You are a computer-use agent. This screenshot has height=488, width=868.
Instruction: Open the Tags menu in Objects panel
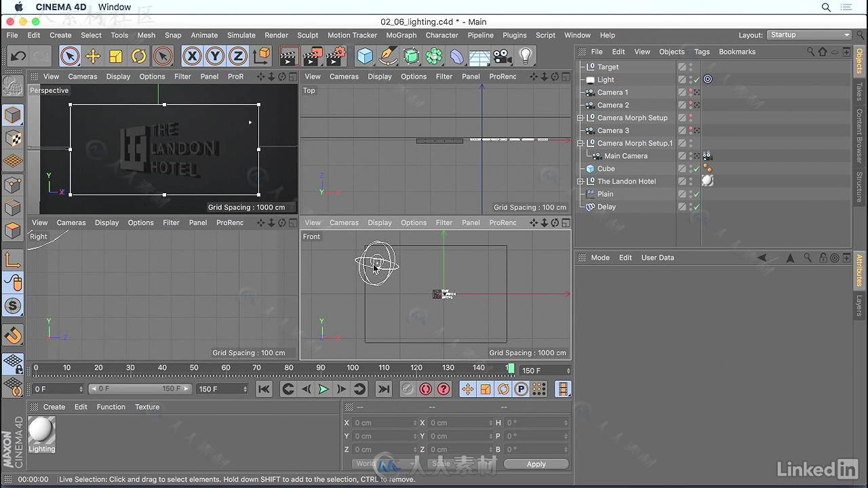[702, 52]
